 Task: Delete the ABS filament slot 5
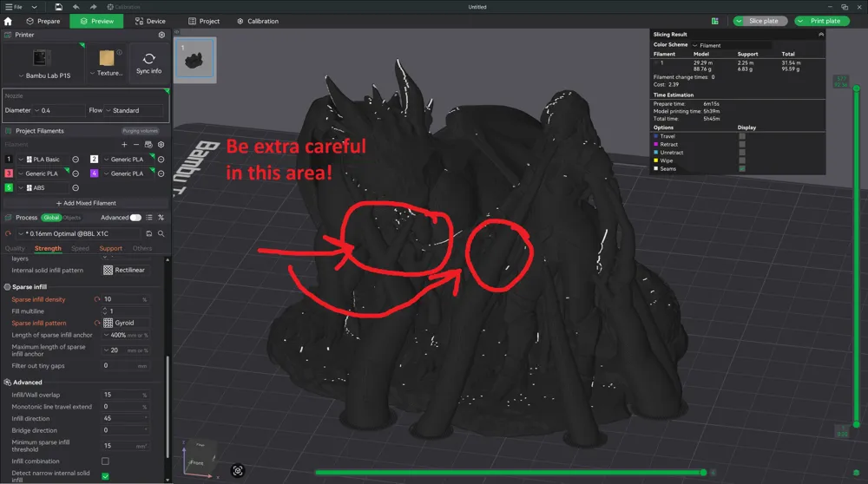[76, 188]
